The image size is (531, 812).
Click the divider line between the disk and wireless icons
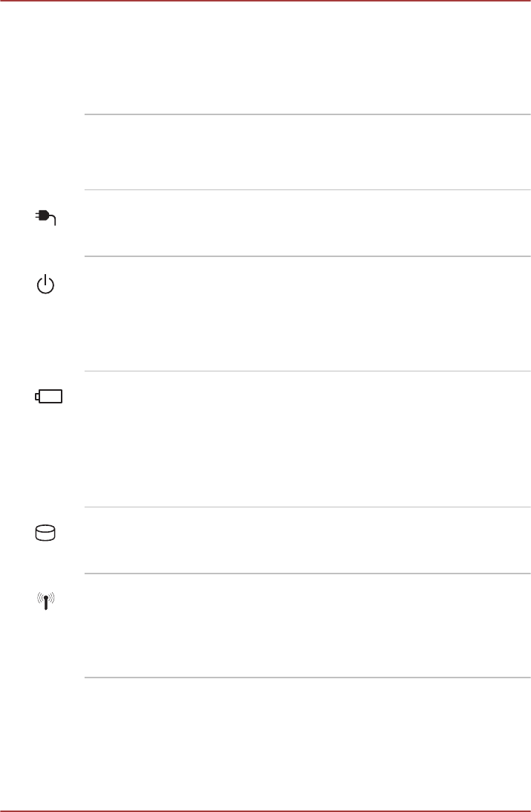(x=307, y=573)
